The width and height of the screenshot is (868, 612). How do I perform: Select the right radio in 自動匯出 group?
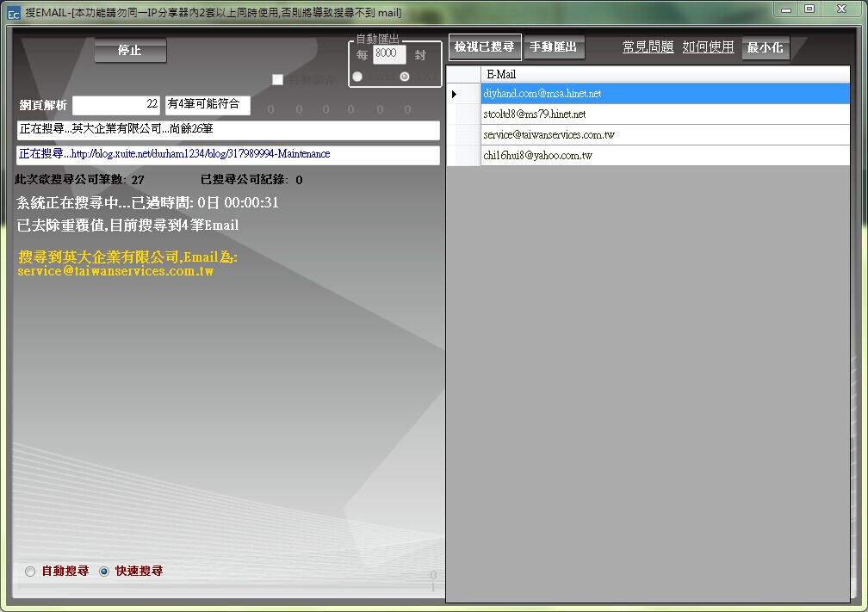point(405,77)
